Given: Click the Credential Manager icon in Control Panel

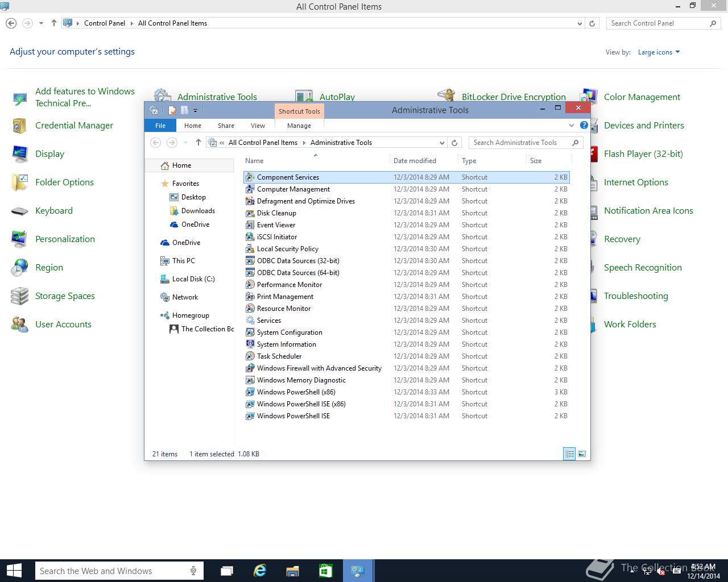Looking at the screenshot, I should pos(19,126).
